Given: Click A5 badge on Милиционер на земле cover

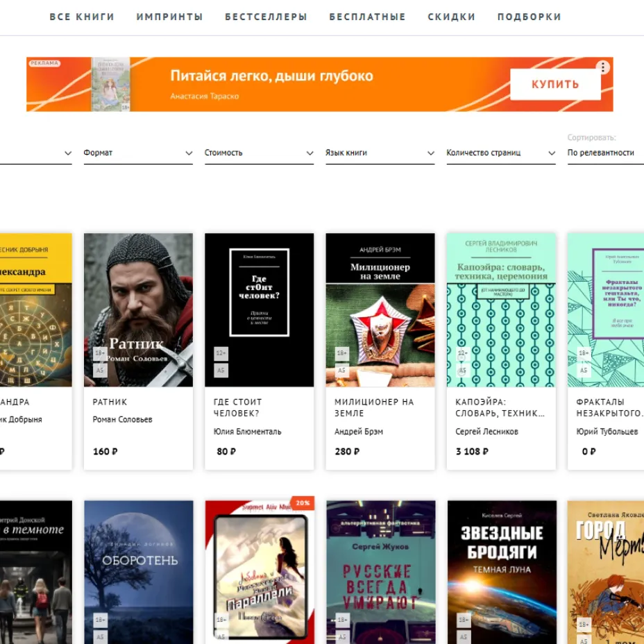Looking at the screenshot, I should tap(341, 370).
